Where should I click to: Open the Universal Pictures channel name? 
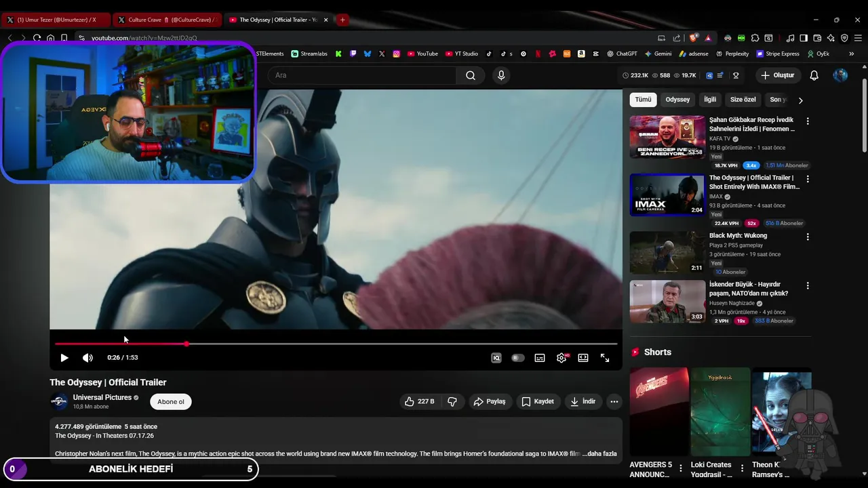[102, 397]
